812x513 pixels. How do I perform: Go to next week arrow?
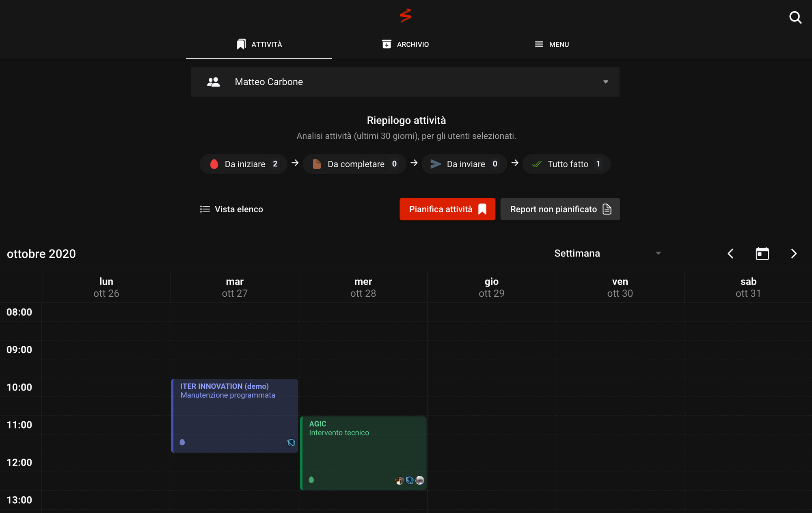point(794,254)
